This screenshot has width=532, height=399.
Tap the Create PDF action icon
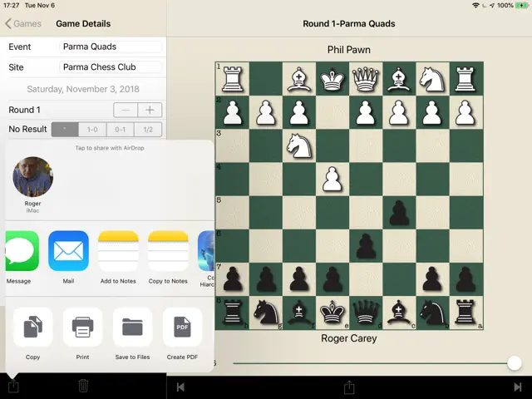pyautogui.click(x=182, y=327)
